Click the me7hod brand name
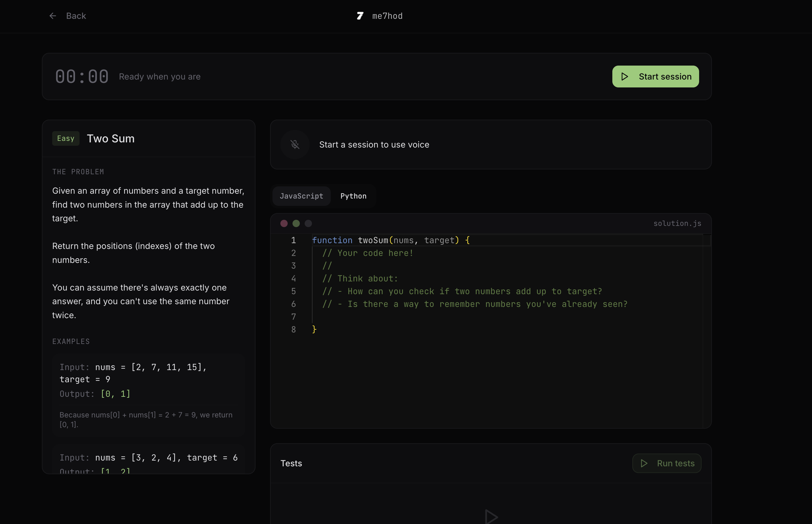Viewport: 812px width, 524px height. [387, 16]
